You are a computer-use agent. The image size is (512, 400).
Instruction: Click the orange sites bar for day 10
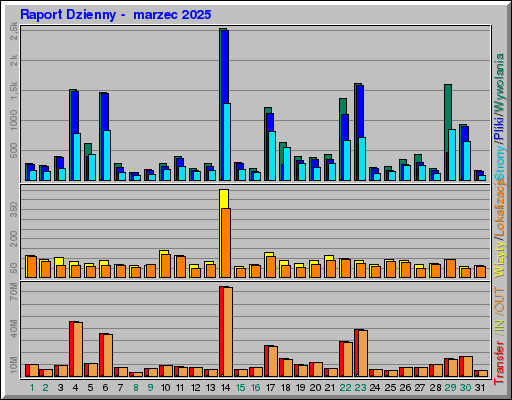(166, 266)
